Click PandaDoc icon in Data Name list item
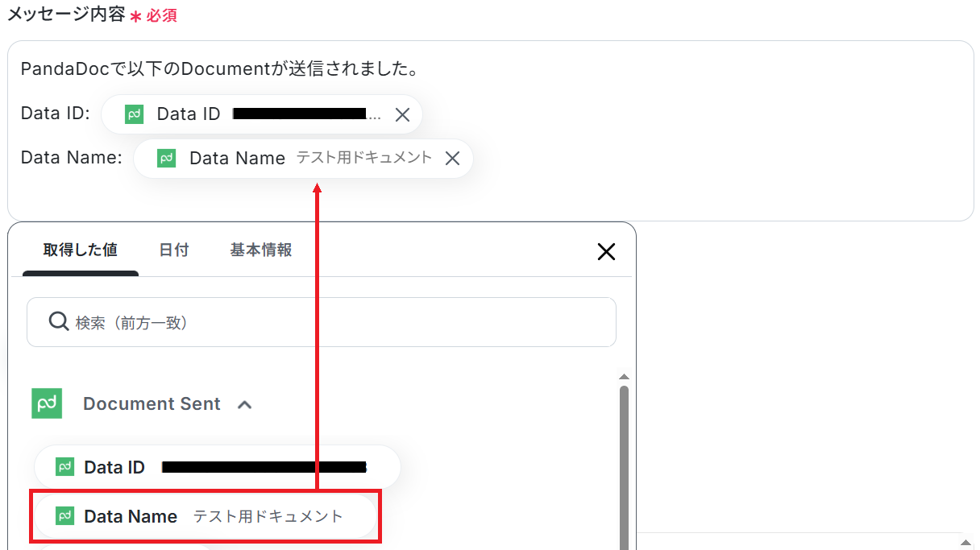This screenshot has width=980, height=550. 64,516
